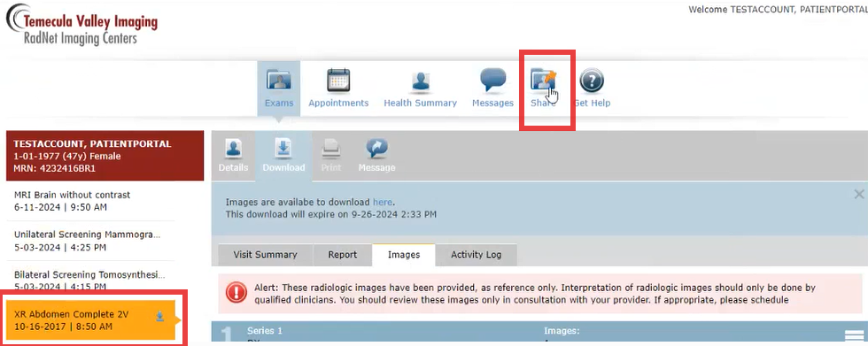Image resolution: width=868 pixels, height=346 pixels.
Task: Click the 'MRN: 4232416BR1' text
Action: click(x=55, y=168)
